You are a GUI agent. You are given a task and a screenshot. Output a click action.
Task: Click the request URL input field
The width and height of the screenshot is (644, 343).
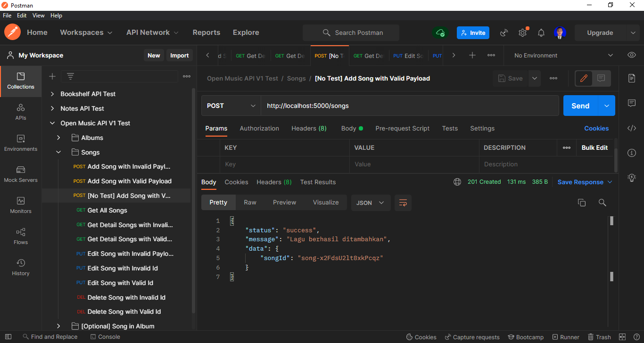(x=410, y=106)
